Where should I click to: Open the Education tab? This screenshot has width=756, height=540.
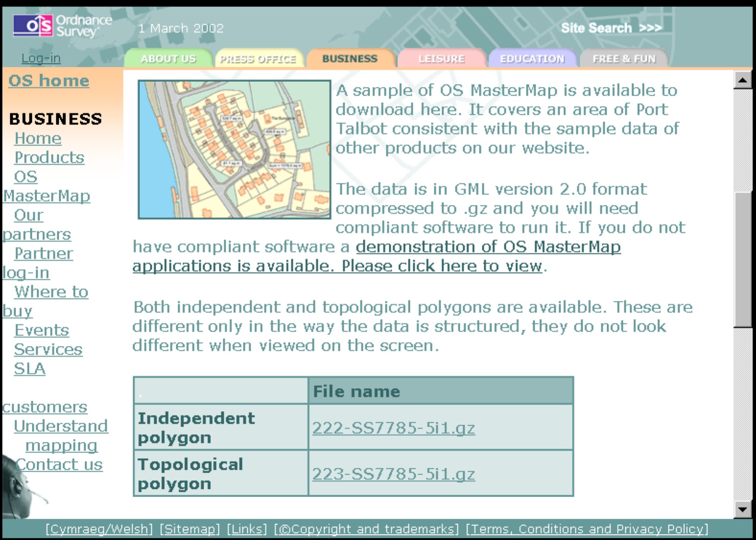pos(532,59)
